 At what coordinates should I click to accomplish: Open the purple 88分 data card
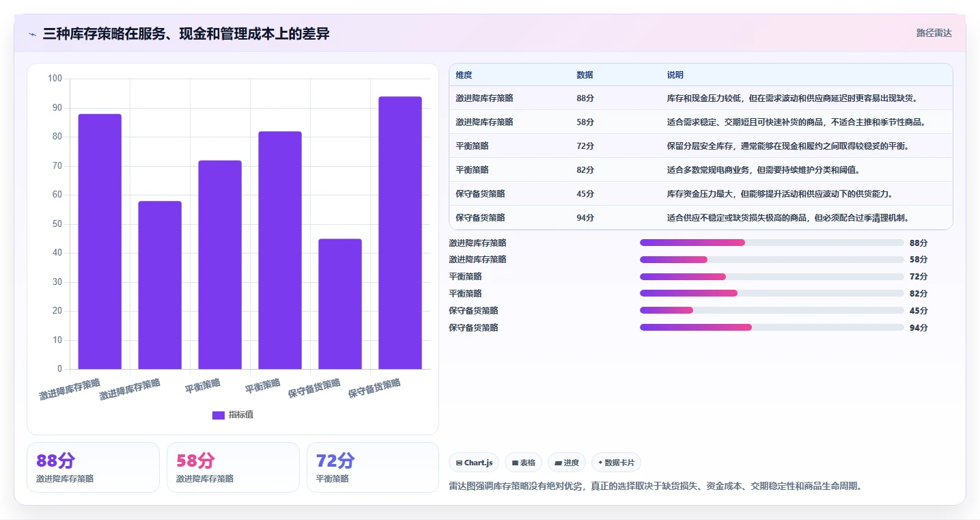(x=93, y=467)
